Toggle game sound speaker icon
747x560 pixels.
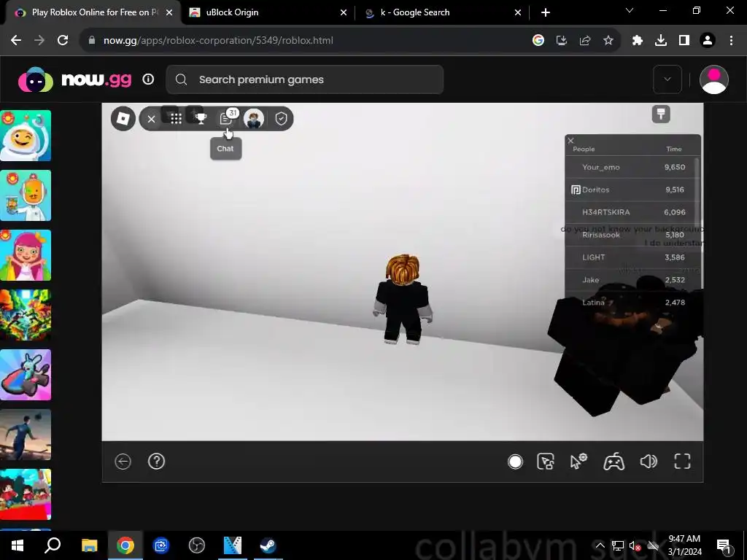coord(649,462)
